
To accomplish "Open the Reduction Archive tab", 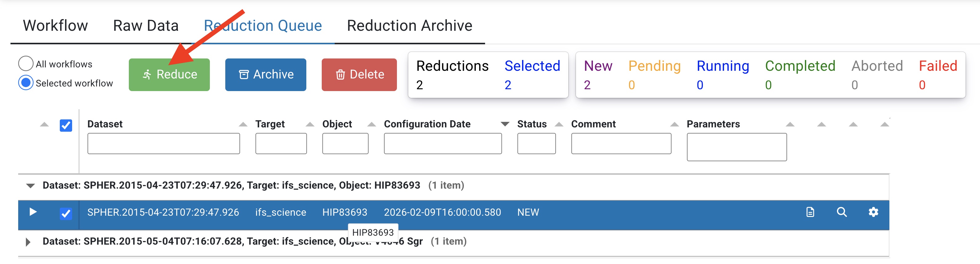I will [410, 26].
